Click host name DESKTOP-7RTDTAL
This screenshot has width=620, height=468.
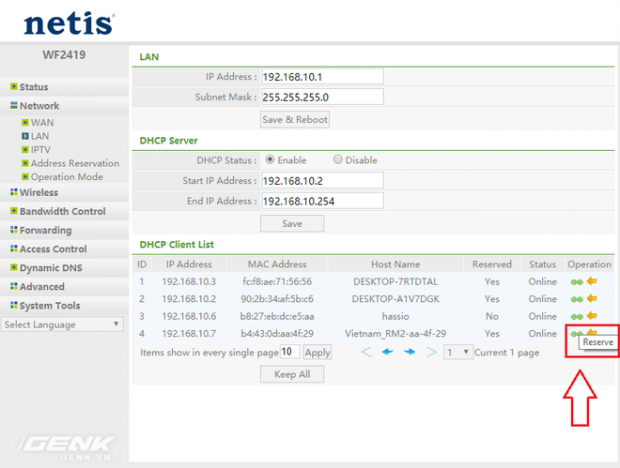click(395, 281)
